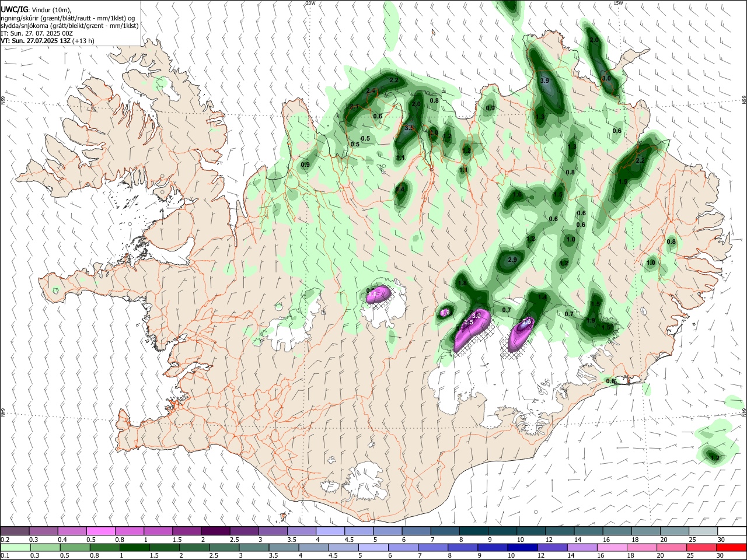Click the bright red swatch after 30

[731, 547]
